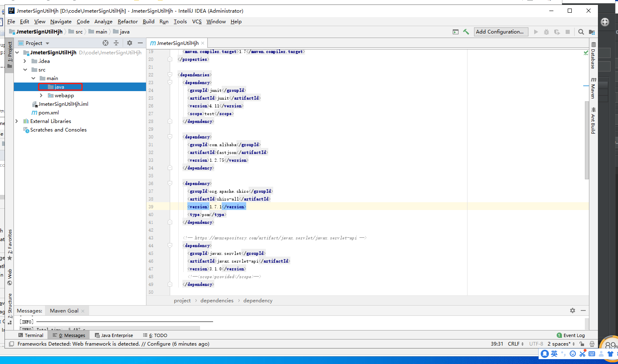Click the green inspection checkmark in the editor
The height and width of the screenshot is (364, 618).
[586, 53]
